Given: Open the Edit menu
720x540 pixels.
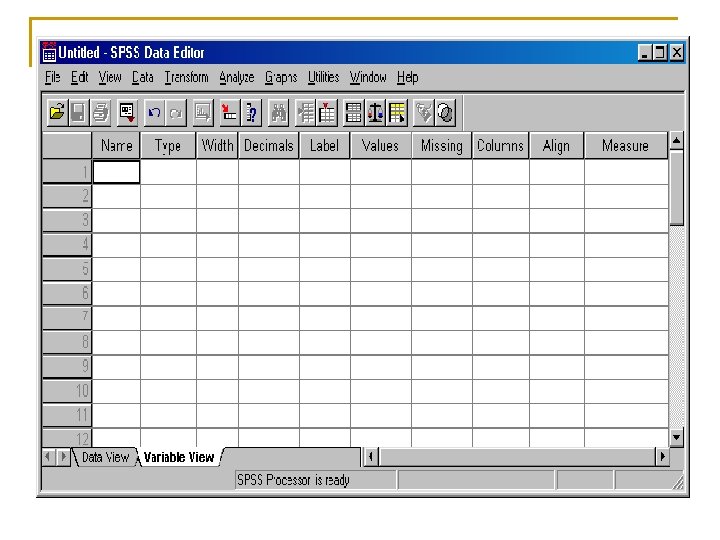Looking at the screenshot, I should 79,78.
